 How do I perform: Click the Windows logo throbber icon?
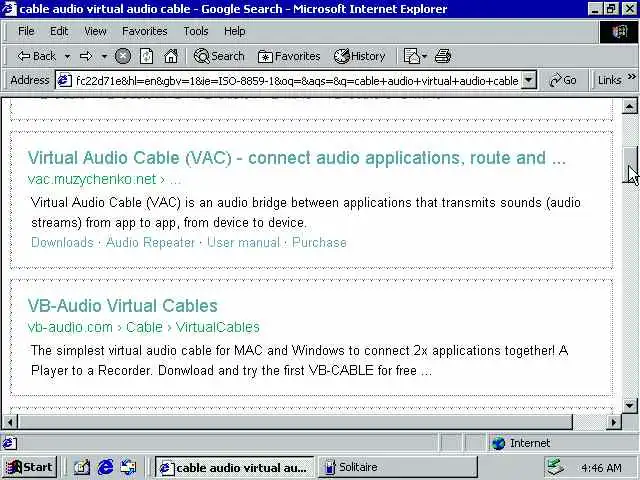(x=619, y=31)
